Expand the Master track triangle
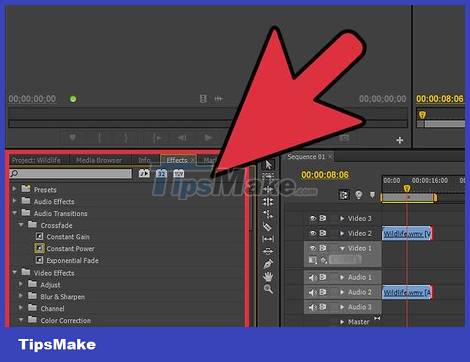This screenshot has width=470, height=362. coord(342,322)
